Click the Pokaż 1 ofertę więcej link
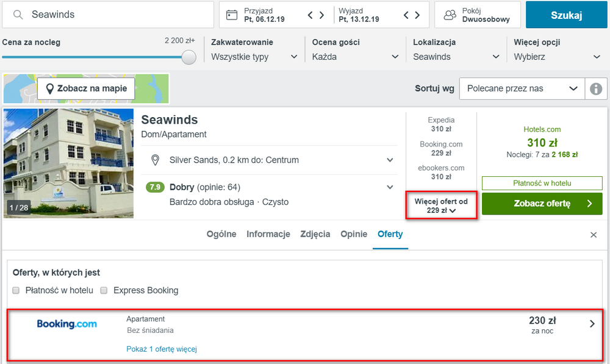Viewport: 610px width, 364px height. point(162,349)
